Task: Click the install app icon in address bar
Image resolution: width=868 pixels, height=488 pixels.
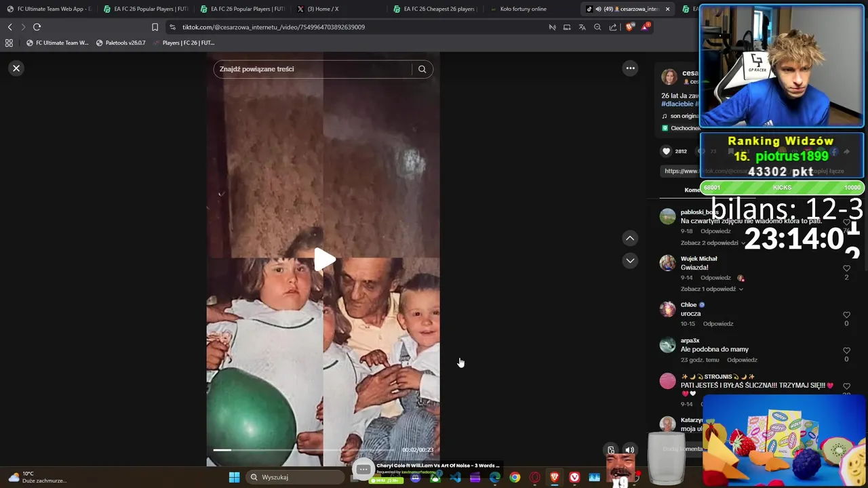Action: [x=567, y=27]
